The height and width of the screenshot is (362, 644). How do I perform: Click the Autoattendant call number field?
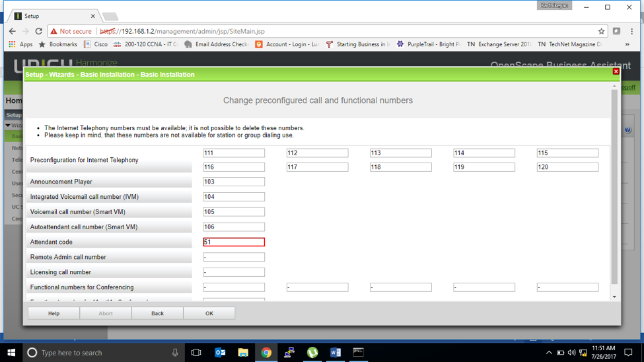(x=234, y=227)
